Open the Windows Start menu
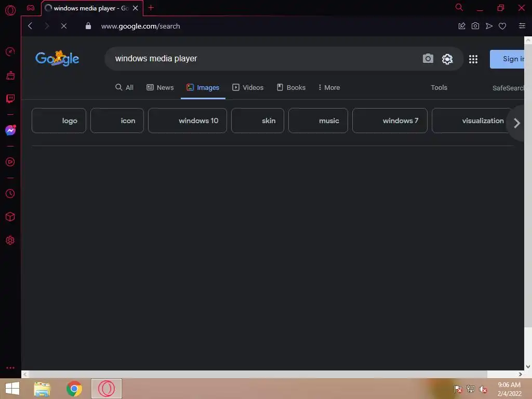The image size is (532, 399). pyautogui.click(x=12, y=389)
